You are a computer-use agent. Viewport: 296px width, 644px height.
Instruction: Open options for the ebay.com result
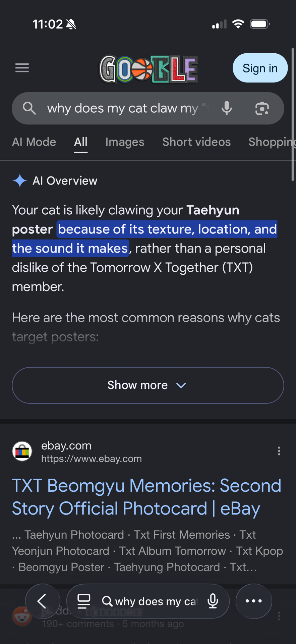pyautogui.click(x=279, y=451)
